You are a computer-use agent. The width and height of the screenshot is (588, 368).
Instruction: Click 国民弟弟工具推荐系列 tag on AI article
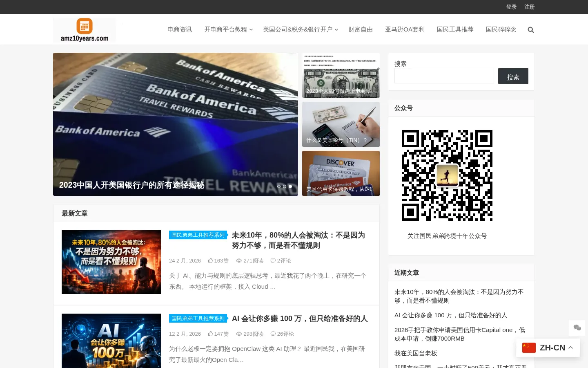[x=198, y=319]
